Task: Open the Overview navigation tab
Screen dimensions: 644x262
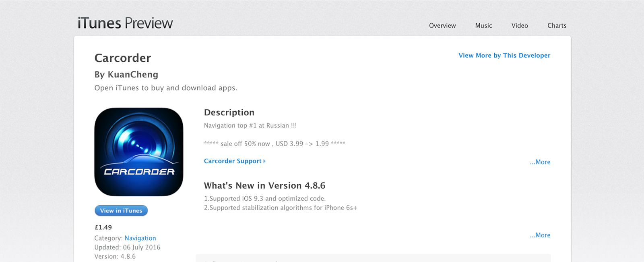Action: 442,25
